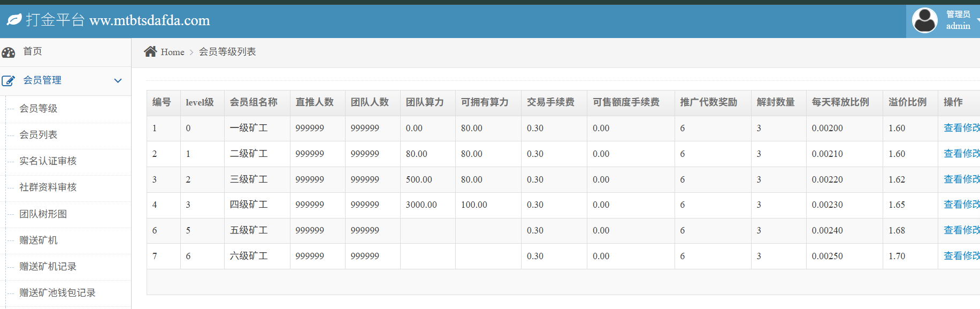Open 会员等级 in sidebar
The height and width of the screenshot is (309, 980).
[39, 109]
